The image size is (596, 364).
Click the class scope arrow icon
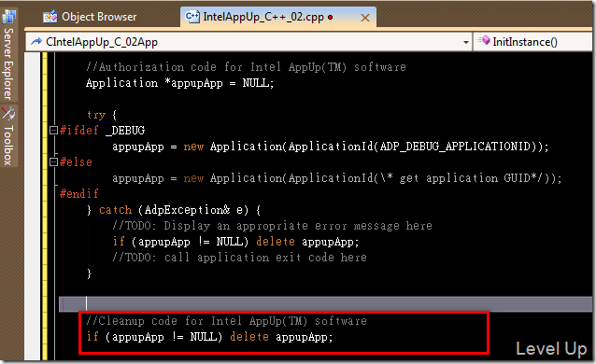(x=36, y=41)
